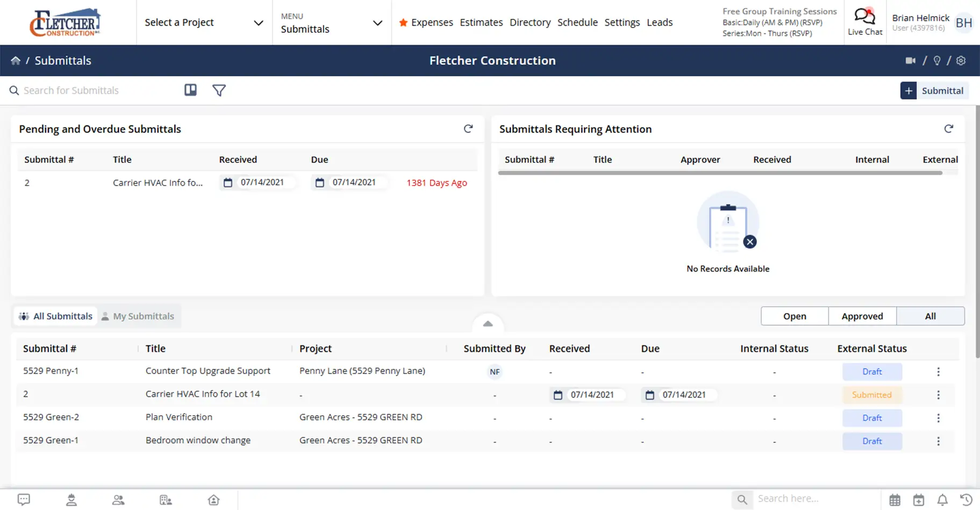Open add-event calendar icon in bottom bar

pyautogui.click(x=919, y=500)
